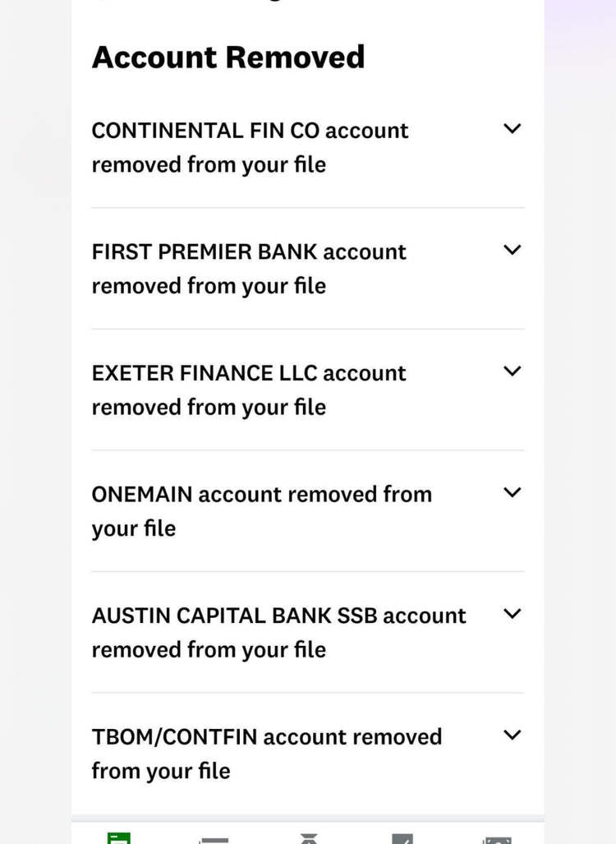Select ONEMAIN account removed from file text
Image resolution: width=616 pixels, height=844 pixels.
pyautogui.click(x=261, y=510)
